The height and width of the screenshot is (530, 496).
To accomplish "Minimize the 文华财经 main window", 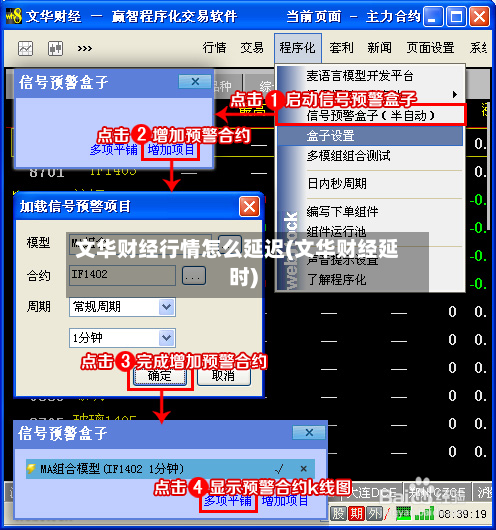I will click(433, 16).
